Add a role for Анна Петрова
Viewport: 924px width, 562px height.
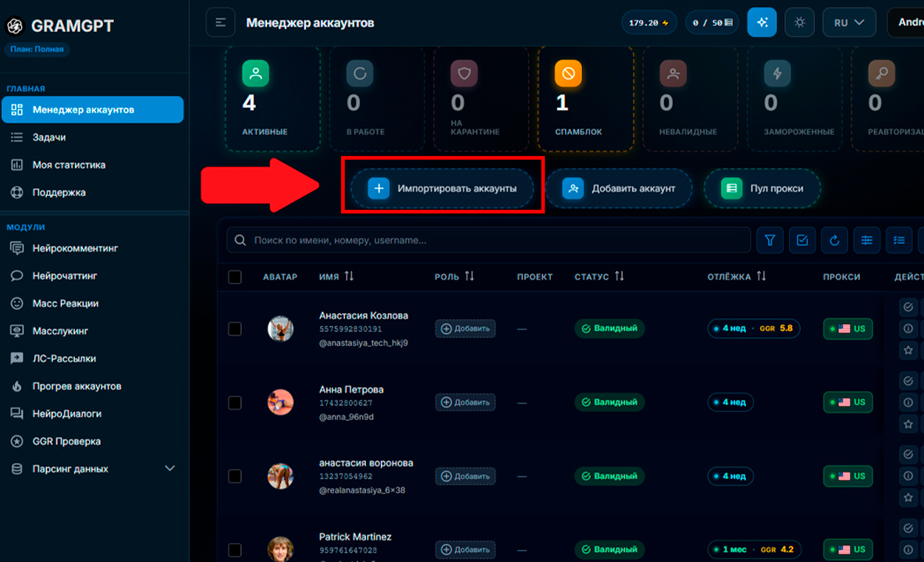[466, 402]
